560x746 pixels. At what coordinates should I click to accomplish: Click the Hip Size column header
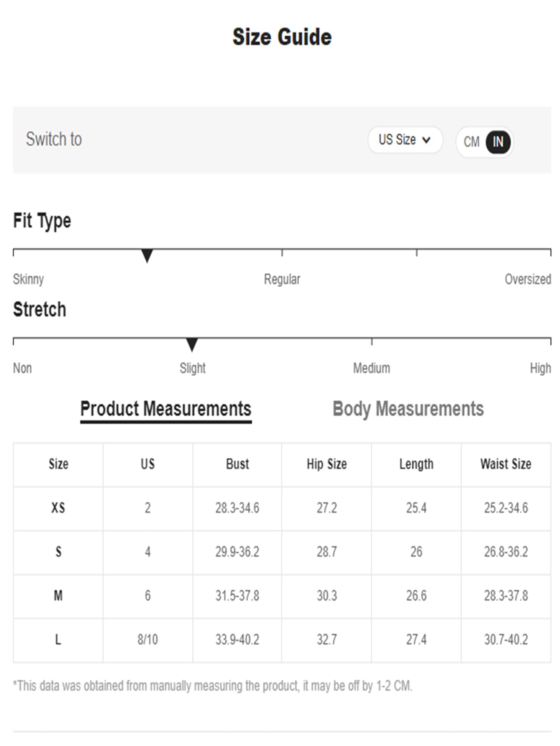click(x=327, y=464)
